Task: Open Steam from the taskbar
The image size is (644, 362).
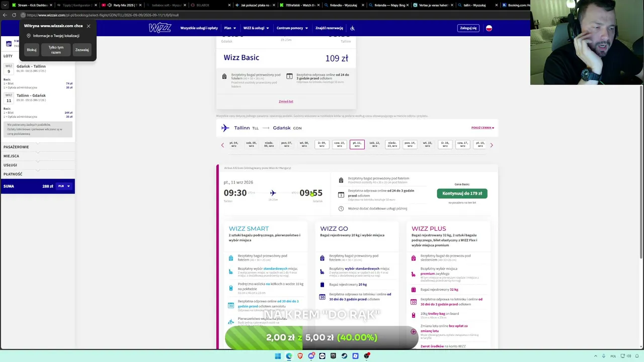Action: coord(344,356)
